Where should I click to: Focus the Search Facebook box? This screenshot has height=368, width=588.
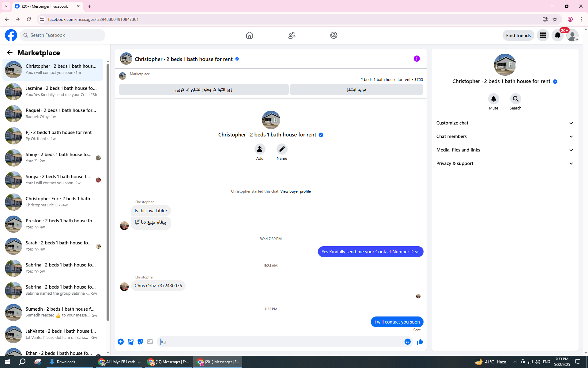pyautogui.click(x=62, y=35)
